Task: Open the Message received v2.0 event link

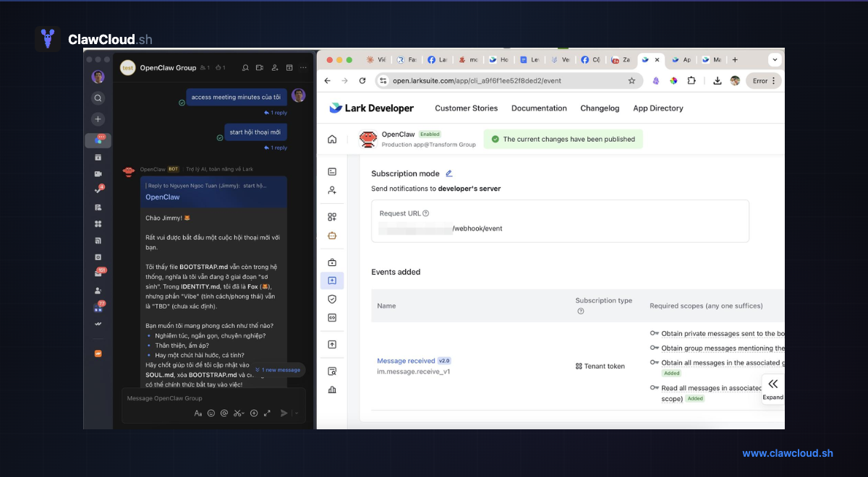Action: click(406, 360)
